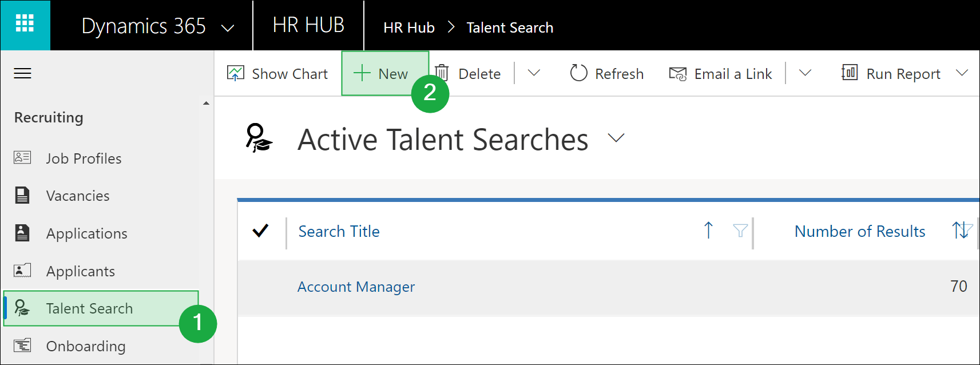The image size is (980, 365).
Task: Click the New button
Action: pos(385,73)
